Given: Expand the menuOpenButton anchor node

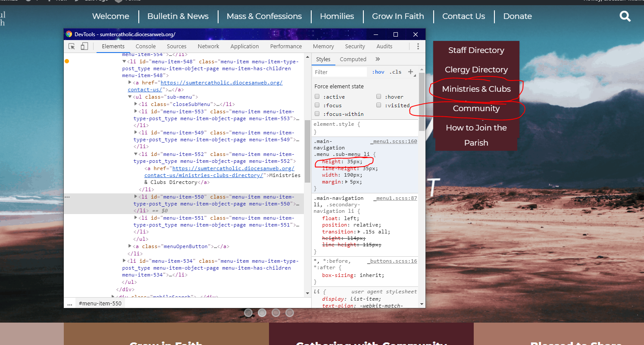Looking at the screenshot, I should point(130,246).
